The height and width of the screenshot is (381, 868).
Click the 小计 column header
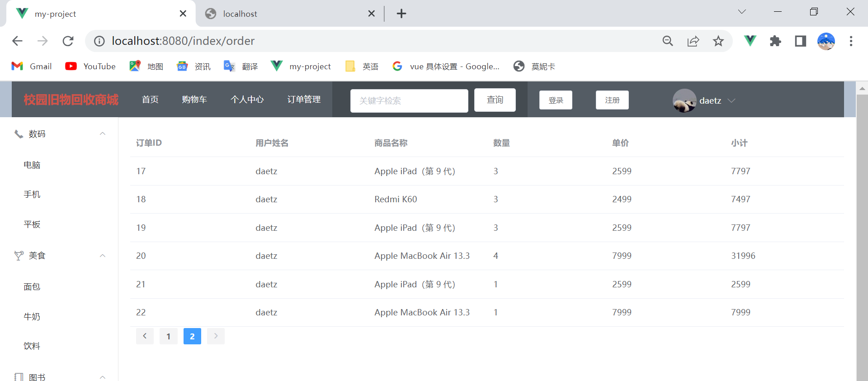740,143
